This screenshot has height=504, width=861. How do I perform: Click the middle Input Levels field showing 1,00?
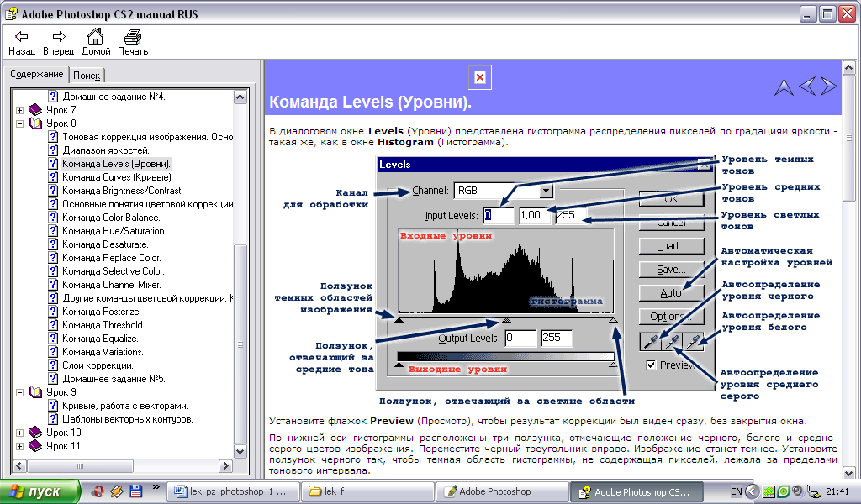(x=535, y=216)
